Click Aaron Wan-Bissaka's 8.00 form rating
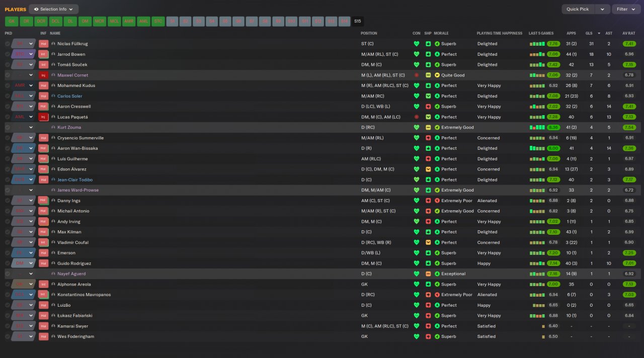This screenshot has width=644, height=358. coord(553,148)
